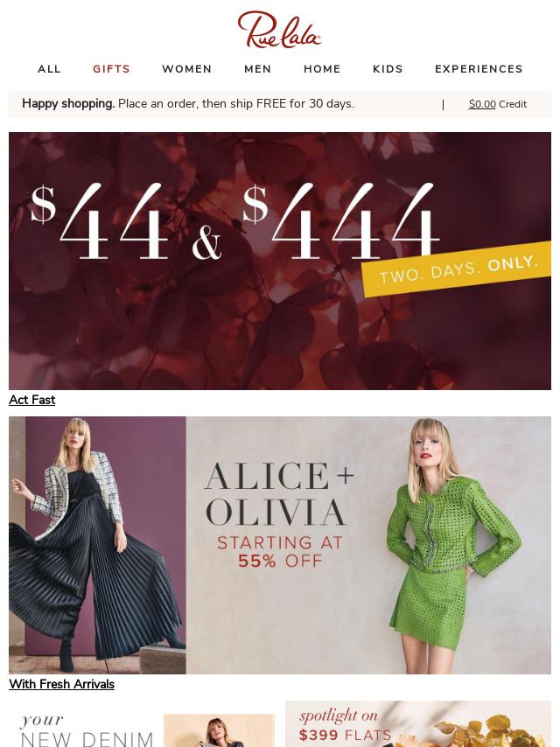Viewport: 560px width, 747px height.
Task: Click the black pleated jumpsuit photo
Action: click(97, 545)
